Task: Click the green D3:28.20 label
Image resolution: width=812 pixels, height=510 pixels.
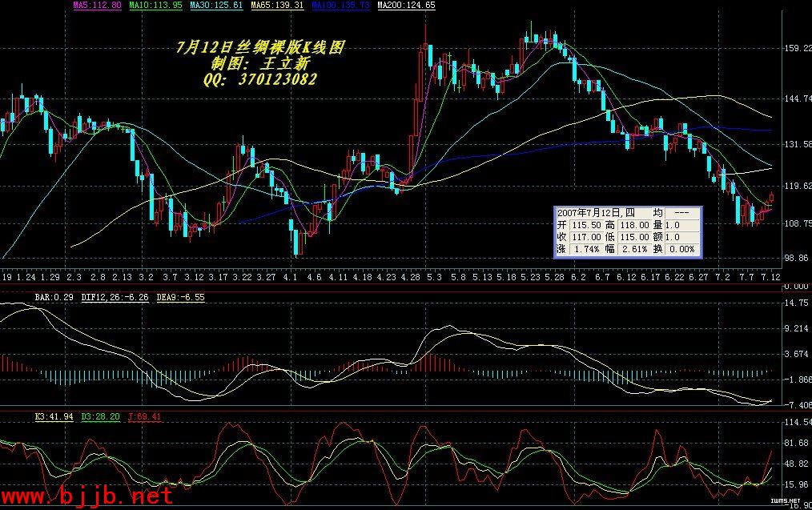Action: (x=100, y=416)
